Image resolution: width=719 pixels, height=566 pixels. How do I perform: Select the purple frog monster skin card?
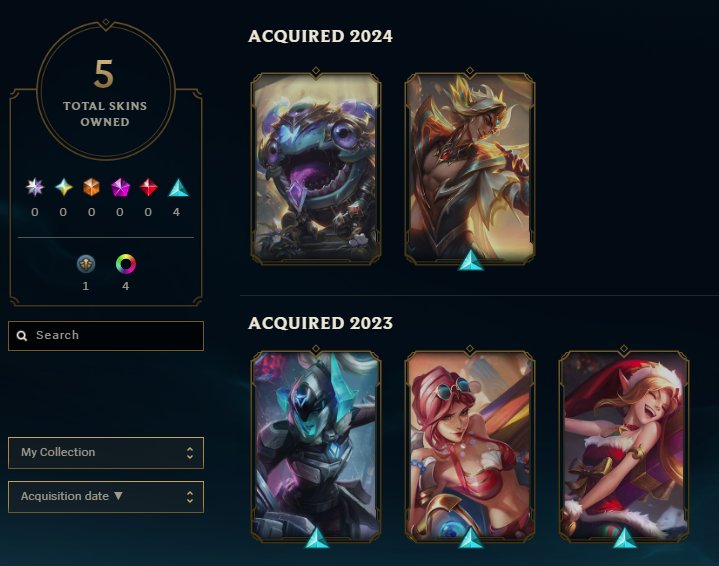(x=316, y=168)
